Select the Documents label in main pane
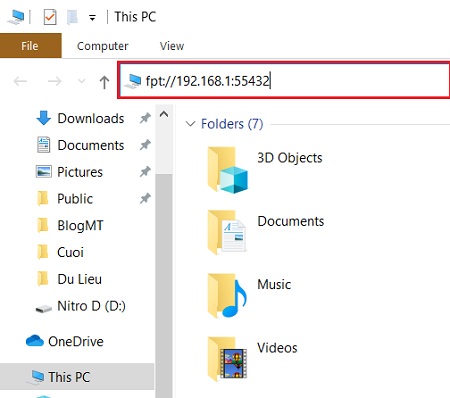Viewport: 450px width, 398px height. coord(291,221)
